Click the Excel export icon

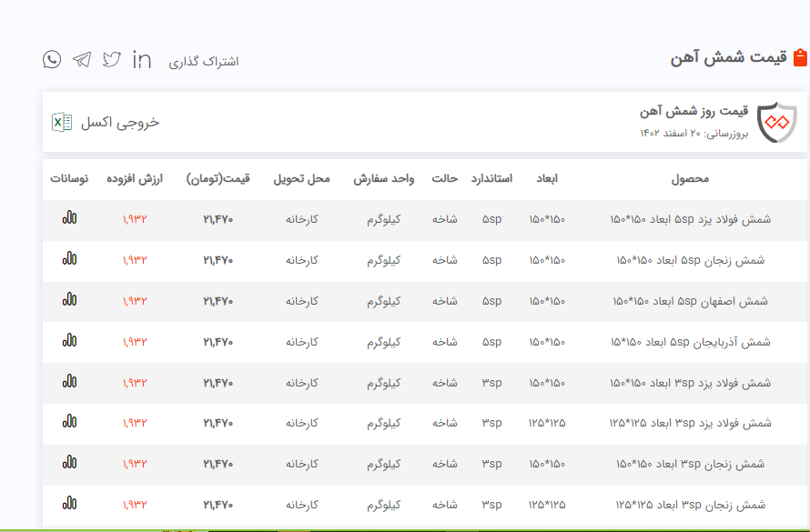click(x=62, y=122)
